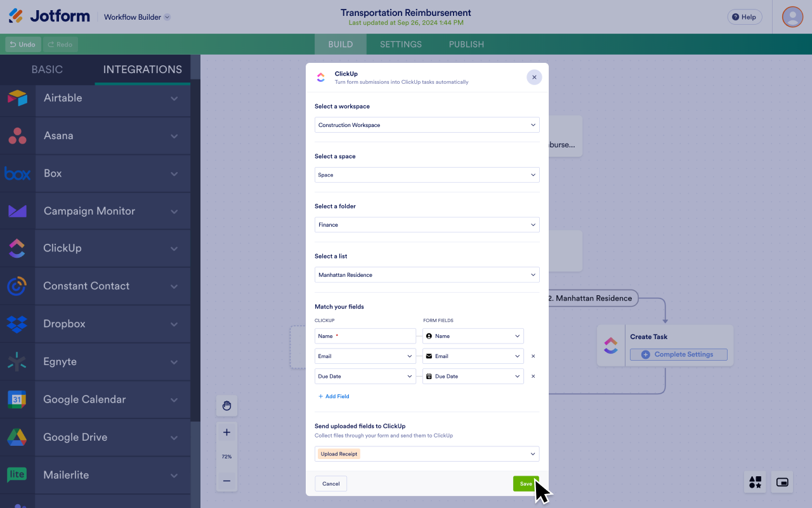The image size is (812, 508).
Task: Click the ClickUp icon on Create Task node
Action: [x=611, y=345]
